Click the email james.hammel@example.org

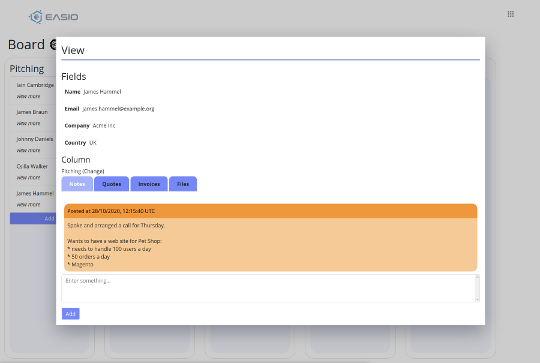(118, 109)
